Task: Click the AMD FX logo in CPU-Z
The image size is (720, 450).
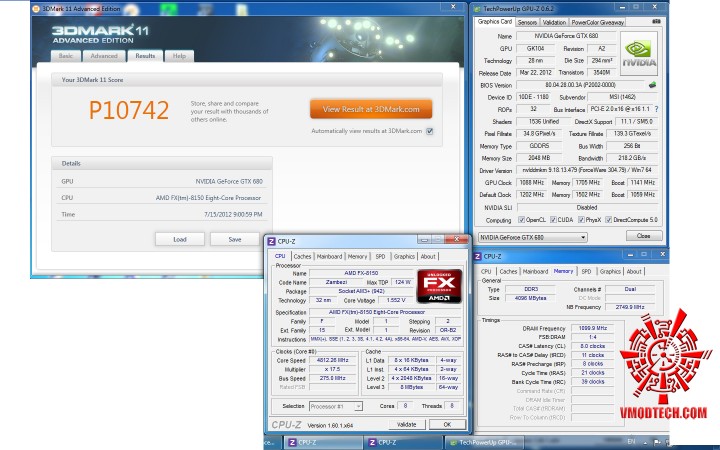Action: pyautogui.click(x=439, y=286)
